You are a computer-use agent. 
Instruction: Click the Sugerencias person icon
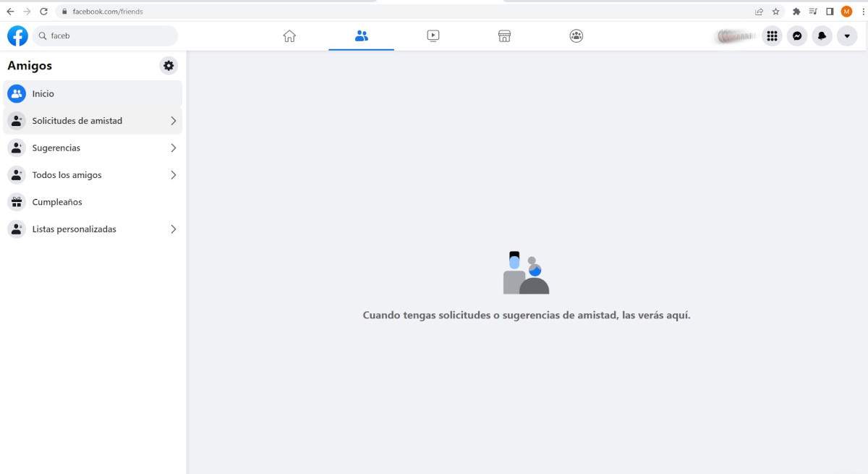[17, 148]
